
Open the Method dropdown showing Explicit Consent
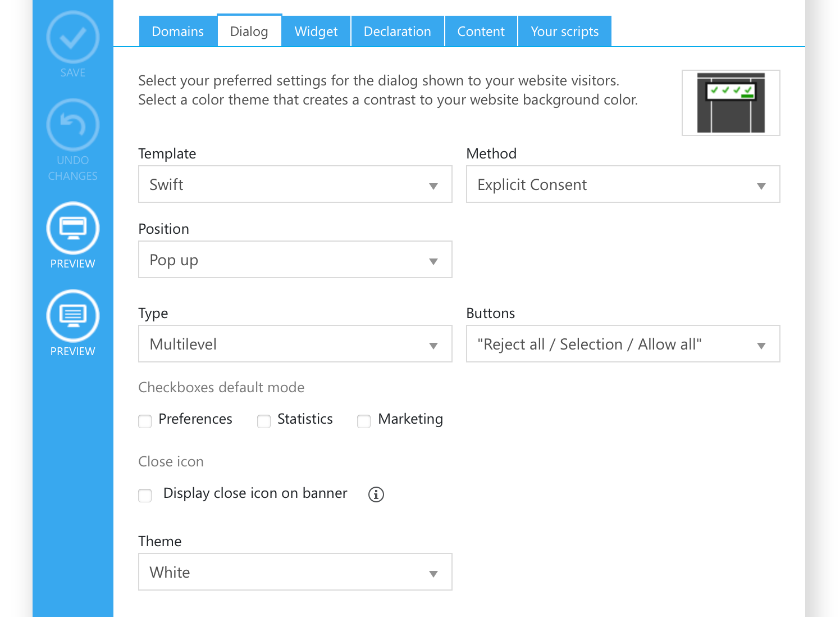(623, 184)
